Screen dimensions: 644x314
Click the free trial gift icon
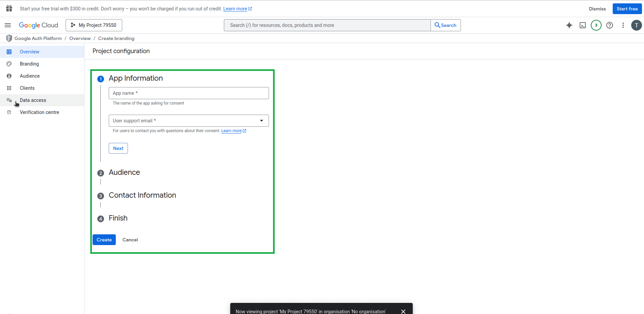[x=9, y=8]
